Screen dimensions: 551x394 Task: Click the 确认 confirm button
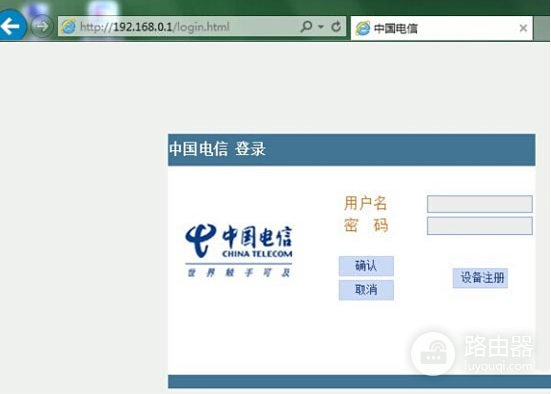[x=366, y=266]
